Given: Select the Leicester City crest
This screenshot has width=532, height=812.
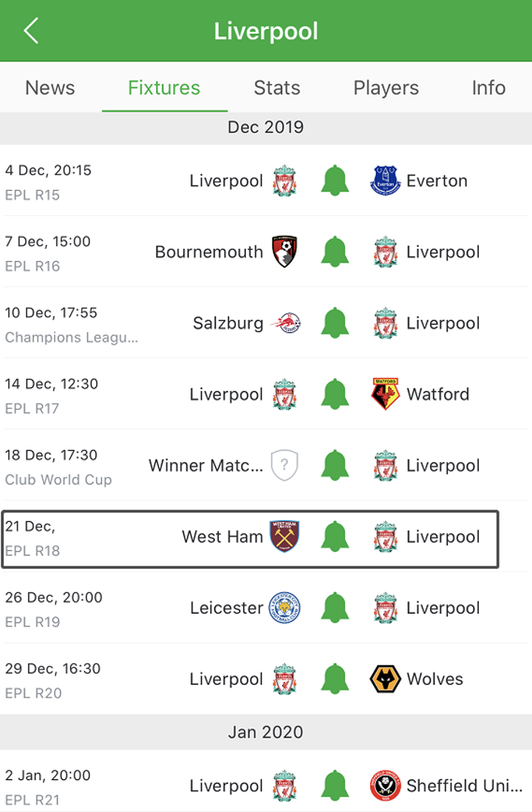Looking at the screenshot, I should (x=284, y=607).
